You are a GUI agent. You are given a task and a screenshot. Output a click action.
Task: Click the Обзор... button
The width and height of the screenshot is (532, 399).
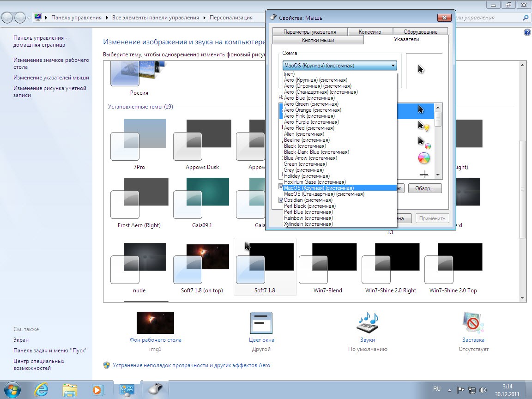[425, 188]
